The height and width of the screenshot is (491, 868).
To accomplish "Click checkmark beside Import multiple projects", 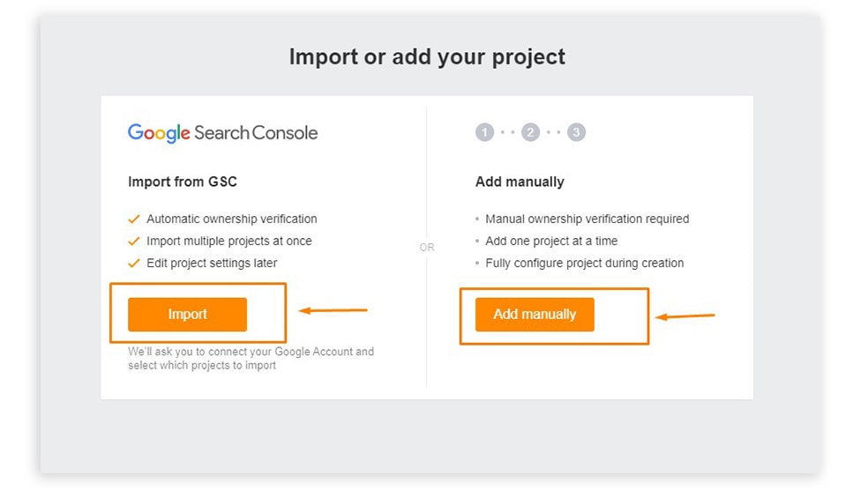I will click(134, 241).
